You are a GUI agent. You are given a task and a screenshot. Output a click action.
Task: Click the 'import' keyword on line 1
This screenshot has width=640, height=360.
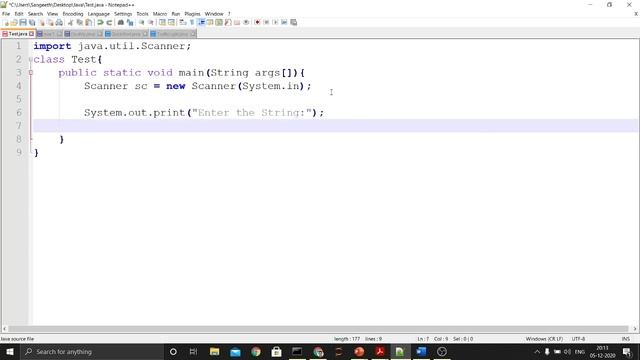pyautogui.click(x=52, y=46)
